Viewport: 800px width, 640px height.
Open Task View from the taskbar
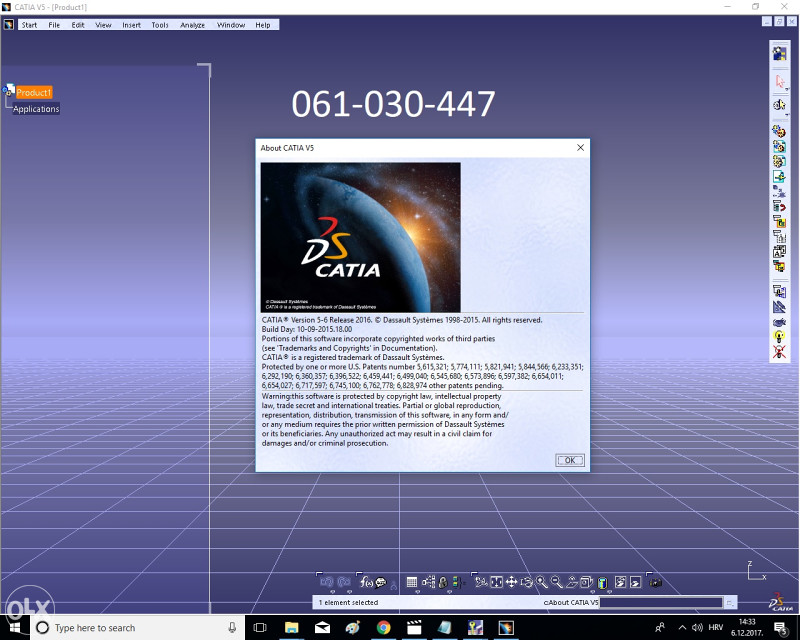click(260, 627)
